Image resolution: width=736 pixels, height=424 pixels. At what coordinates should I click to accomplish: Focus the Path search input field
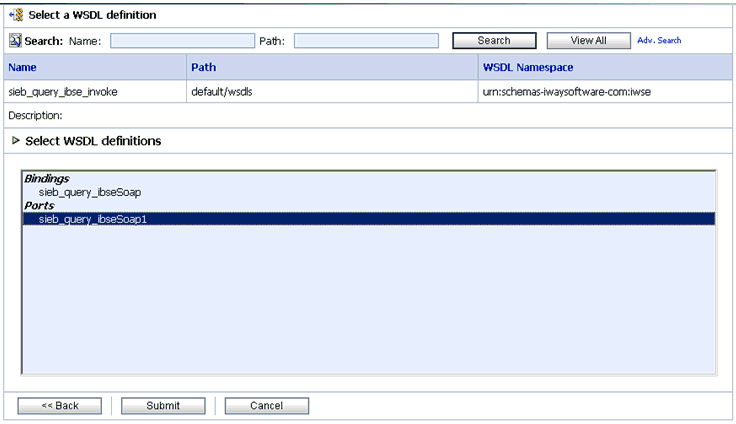coord(366,41)
